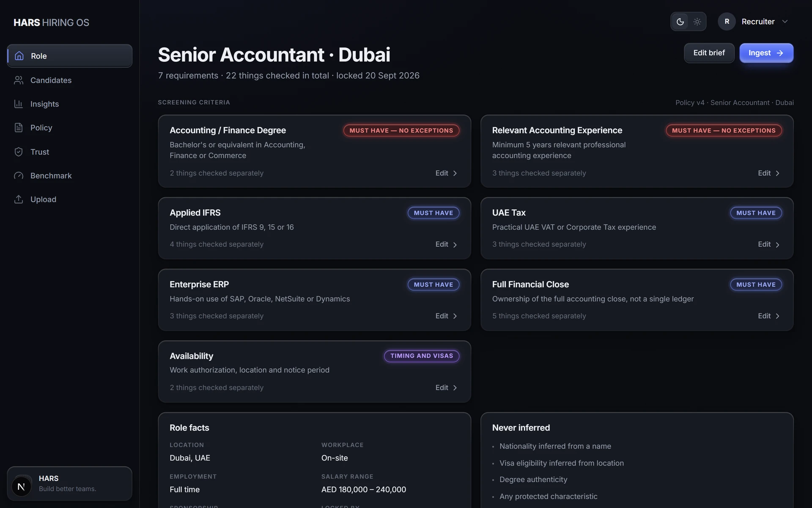Viewport: 812px width, 508px height.
Task: Click 'Degree authenticity' list item
Action: pyautogui.click(x=533, y=479)
